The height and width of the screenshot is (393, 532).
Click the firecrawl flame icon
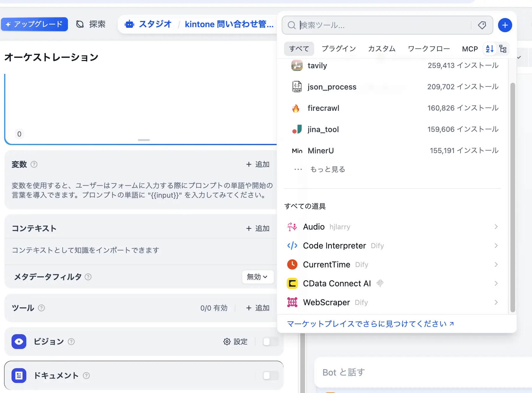coord(296,108)
